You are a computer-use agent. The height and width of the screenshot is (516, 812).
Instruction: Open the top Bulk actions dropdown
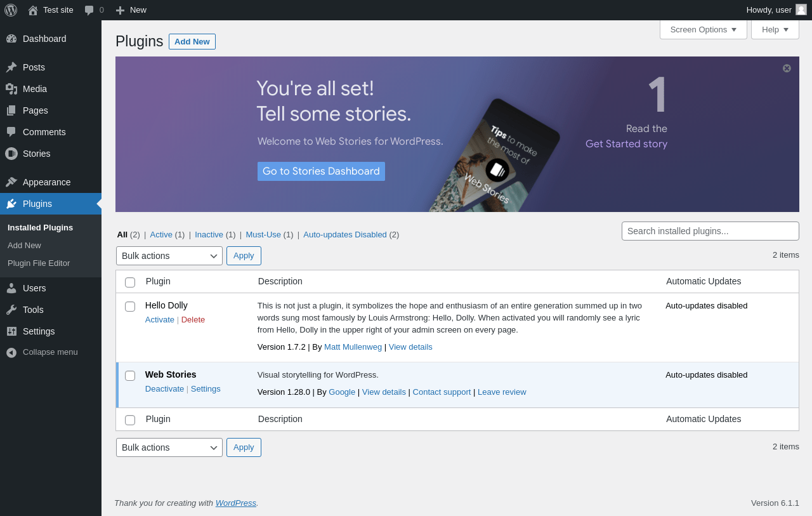pos(169,256)
